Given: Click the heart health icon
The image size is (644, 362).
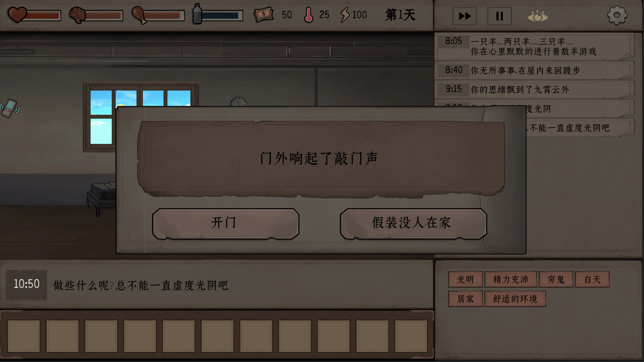Looking at the screenshot, I should (17, 15).
